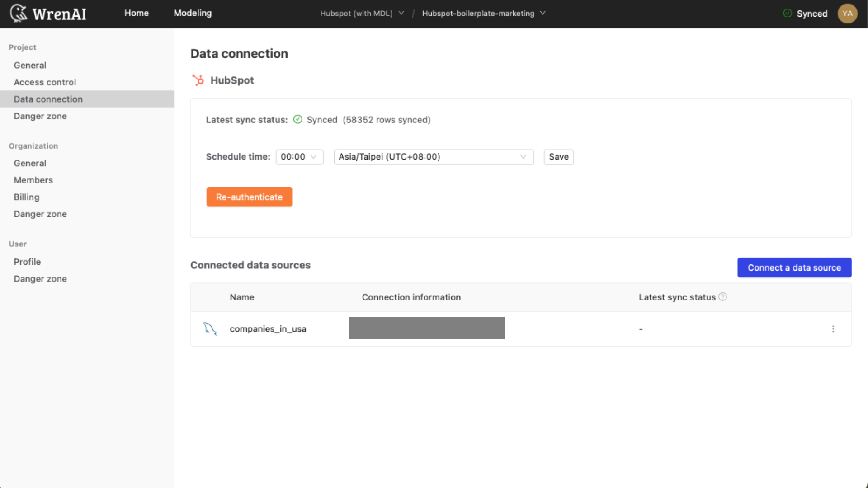Click the Latest sync status column header
Screen dimensions: 868x488
pos(677,297)
